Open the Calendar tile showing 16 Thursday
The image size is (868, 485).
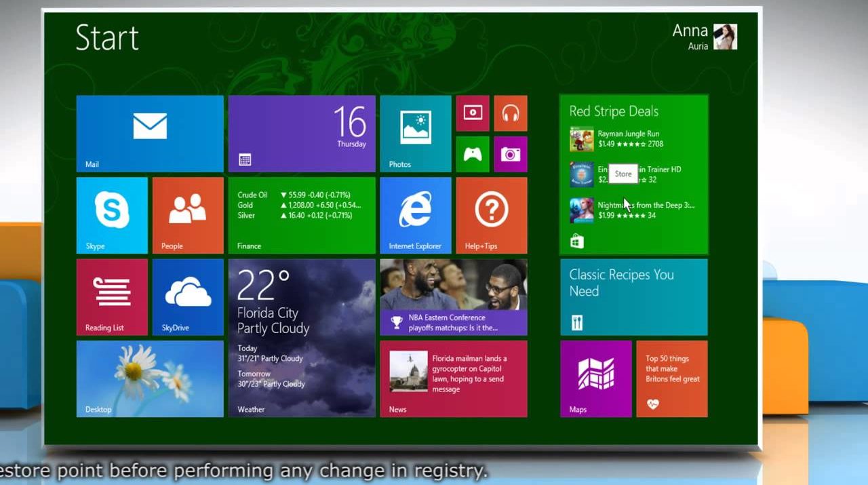(x=302, y=134)
